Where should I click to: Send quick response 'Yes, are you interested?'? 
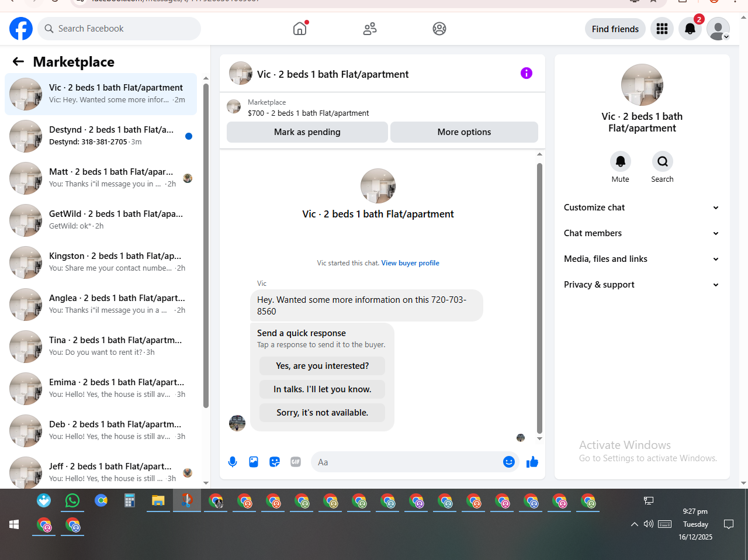pos(323,366)
